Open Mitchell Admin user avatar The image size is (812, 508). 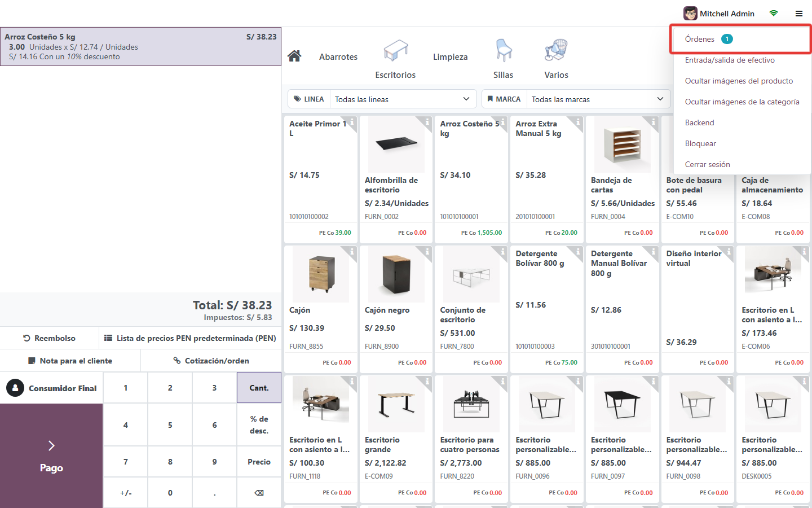pos(690,14)
